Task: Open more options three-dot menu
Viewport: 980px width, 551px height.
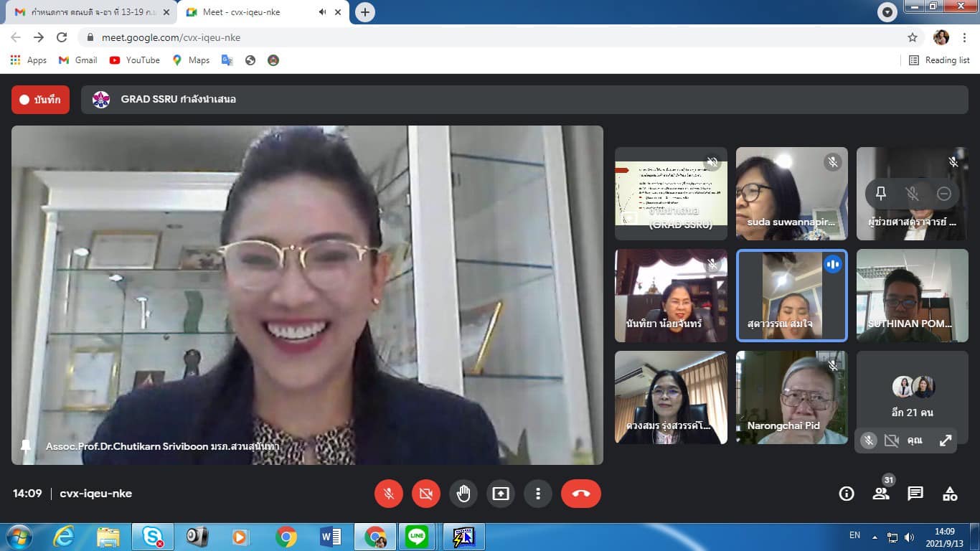Action: click(537, 494)
